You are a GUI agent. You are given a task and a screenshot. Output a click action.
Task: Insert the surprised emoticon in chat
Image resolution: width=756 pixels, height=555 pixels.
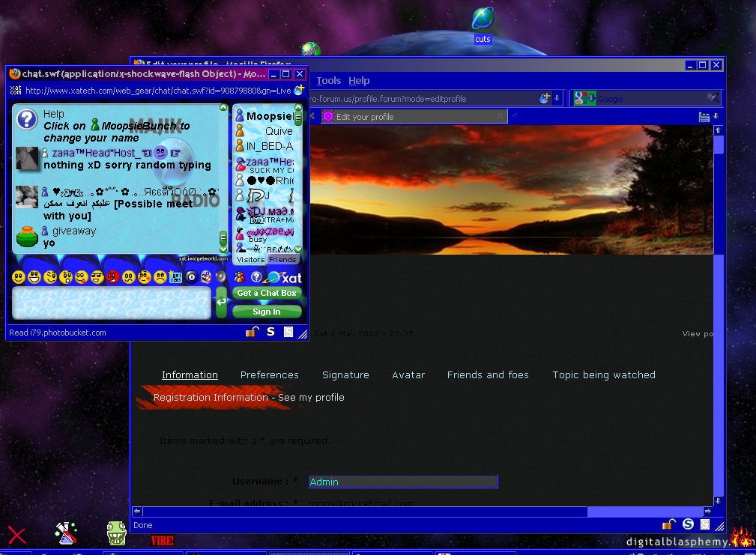[66, 277]
